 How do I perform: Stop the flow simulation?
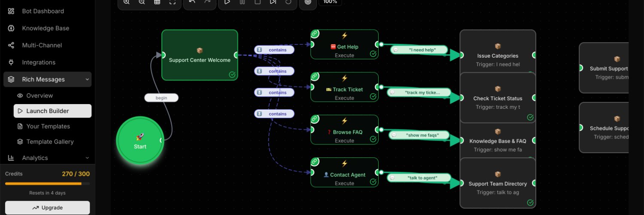258,2
